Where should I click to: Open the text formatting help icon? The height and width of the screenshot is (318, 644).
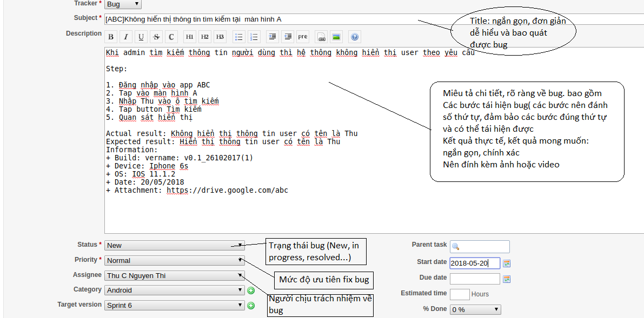tap(355, 37)
